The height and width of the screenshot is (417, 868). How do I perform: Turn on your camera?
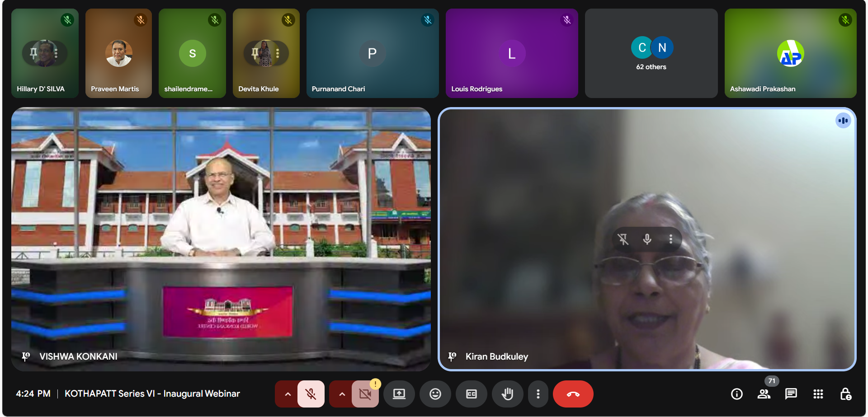pyautogui.click(x=365, y=394)
